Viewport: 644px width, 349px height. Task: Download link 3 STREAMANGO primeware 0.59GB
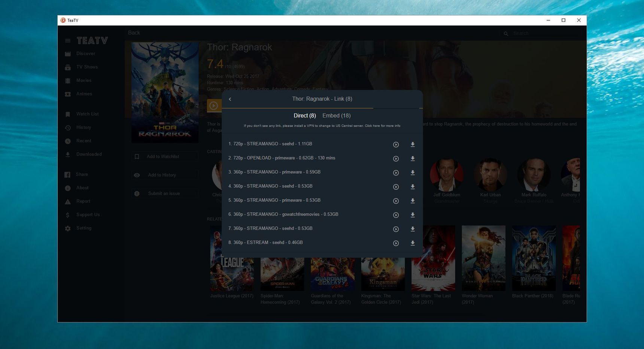413,173
